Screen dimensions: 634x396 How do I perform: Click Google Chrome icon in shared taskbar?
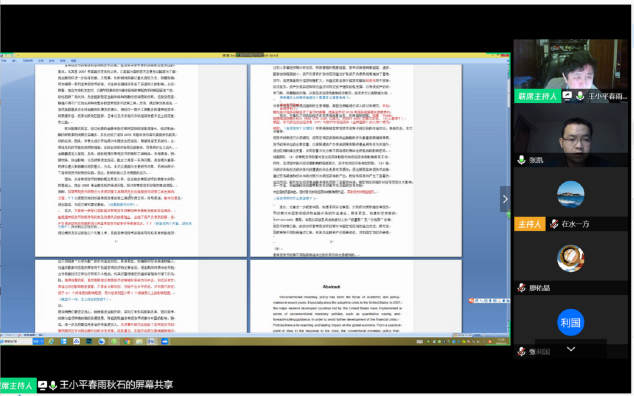click(x=127, y=341)
